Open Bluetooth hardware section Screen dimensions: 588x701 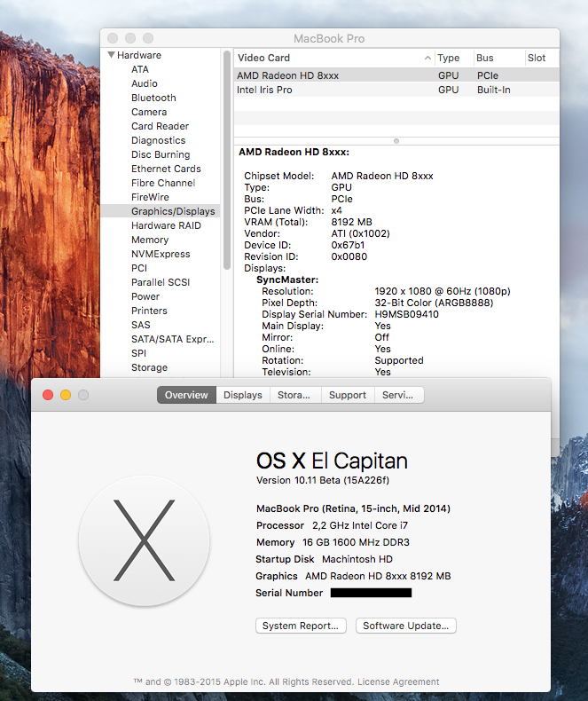point(153,98)
